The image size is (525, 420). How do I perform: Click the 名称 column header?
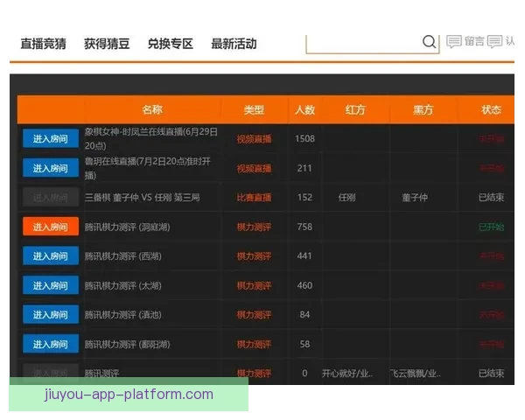[152, 109]
